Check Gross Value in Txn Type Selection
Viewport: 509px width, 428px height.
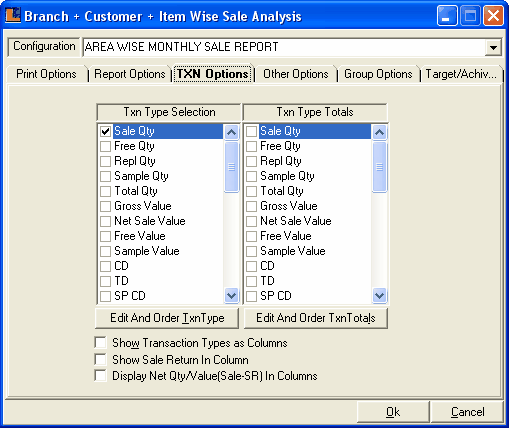[105, 206]
